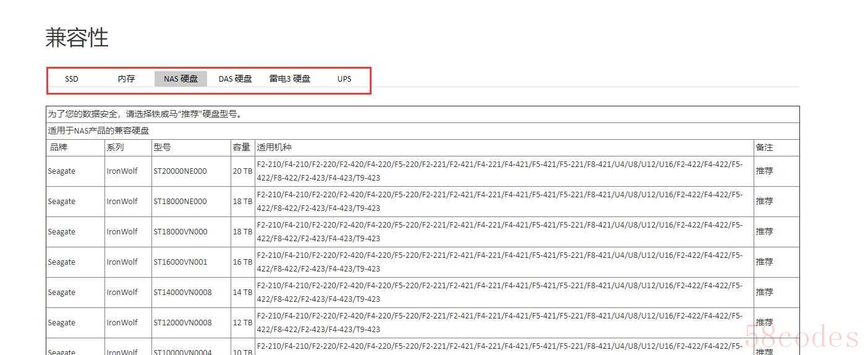This screenshot has height=355, width=868.
Task: Click IronWolf in the ST14000VN0008 row
Action: [122, 293]
